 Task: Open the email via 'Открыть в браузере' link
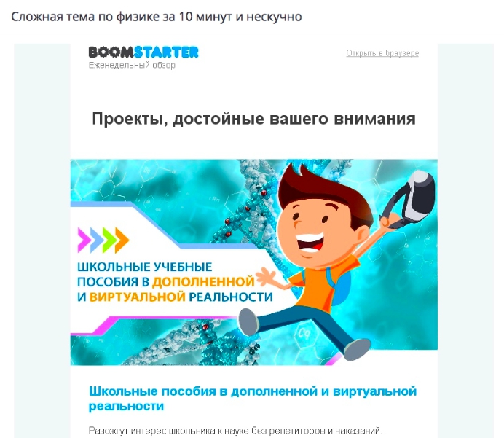pyautogui.click(x=382, y=53)
